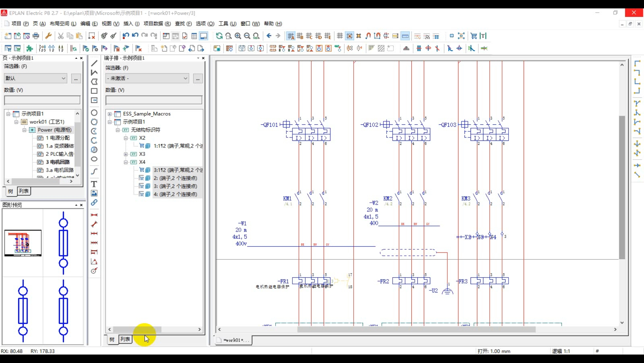Screen dimensions: 644x363
Task: Click the drawing area's horizontal scrollbar thumb
Action: coord(416,330)
